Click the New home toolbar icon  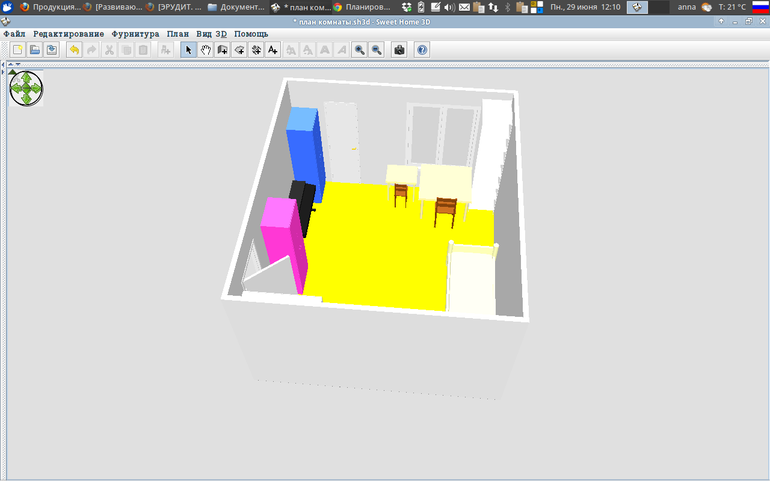(17, 50)
